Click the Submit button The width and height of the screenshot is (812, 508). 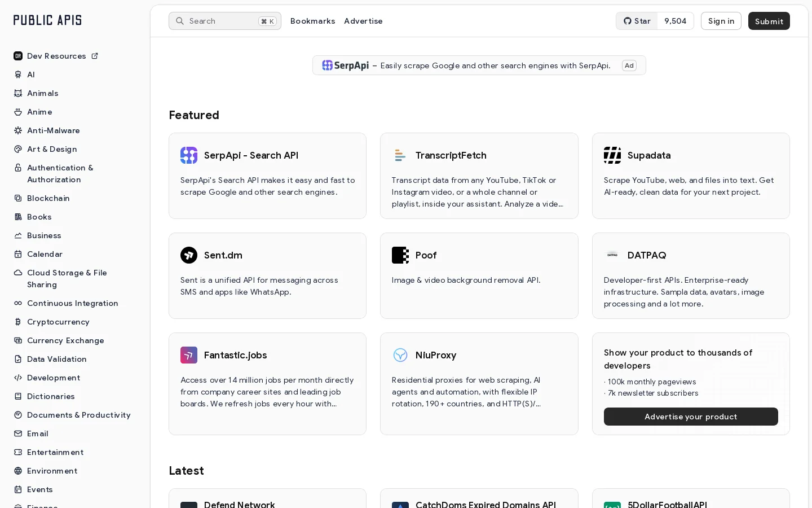pyautogui.click(x=769, y=21)
